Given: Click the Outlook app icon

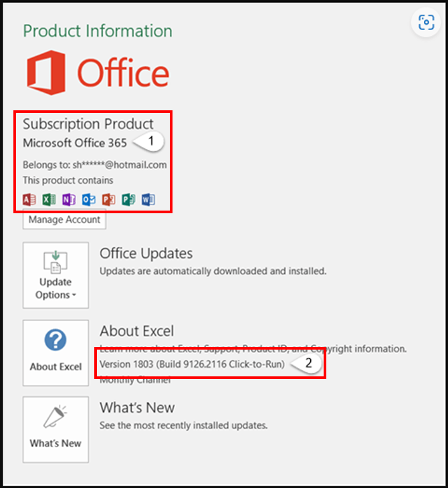Looking at the screenshot, I should 89,199.
